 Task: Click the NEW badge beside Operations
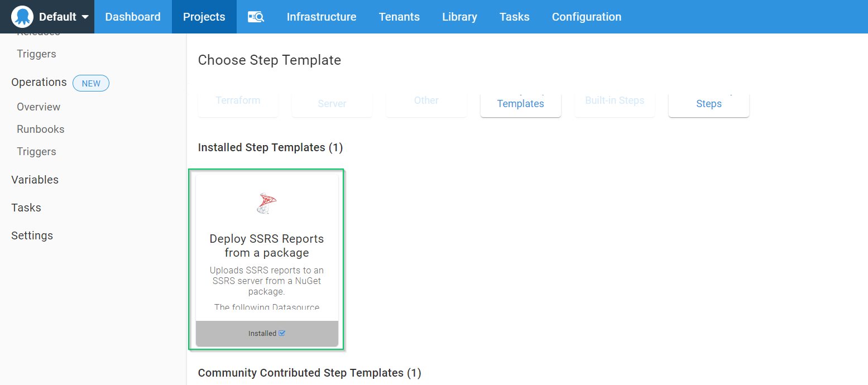coord(91,83)
